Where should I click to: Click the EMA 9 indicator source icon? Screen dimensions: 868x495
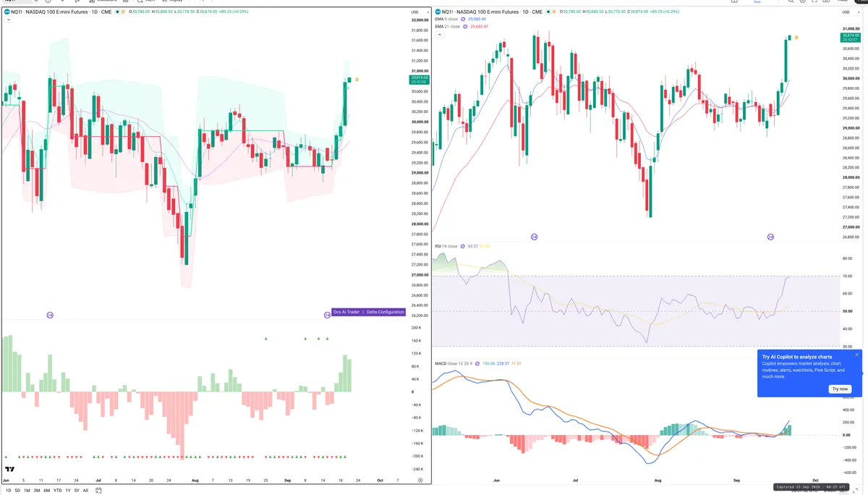click(463, 20)
